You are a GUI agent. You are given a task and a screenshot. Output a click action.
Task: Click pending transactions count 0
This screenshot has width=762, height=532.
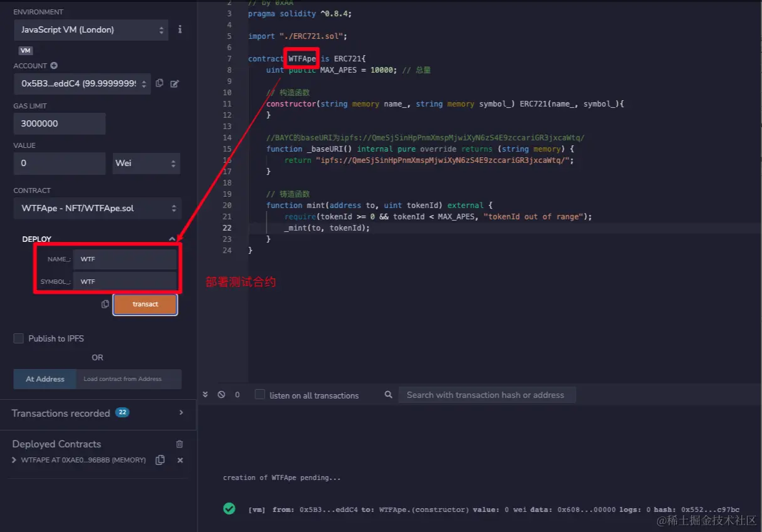coord(237,395)
